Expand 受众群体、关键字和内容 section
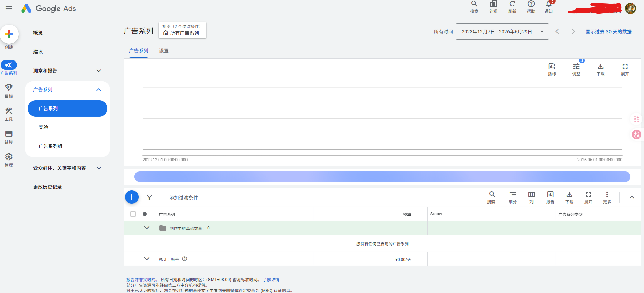This screenshot has height=293, width=644. coord(99,168)
